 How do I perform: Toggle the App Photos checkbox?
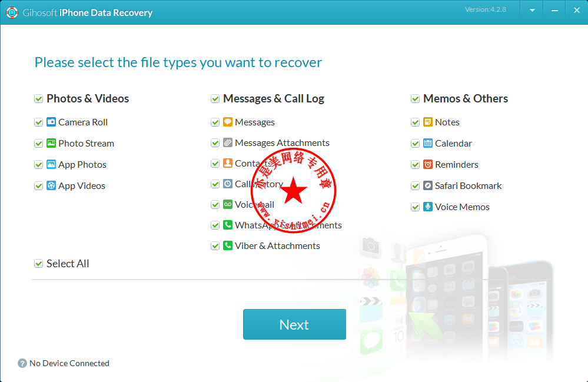pyautogui.click(x=39, y=165)
